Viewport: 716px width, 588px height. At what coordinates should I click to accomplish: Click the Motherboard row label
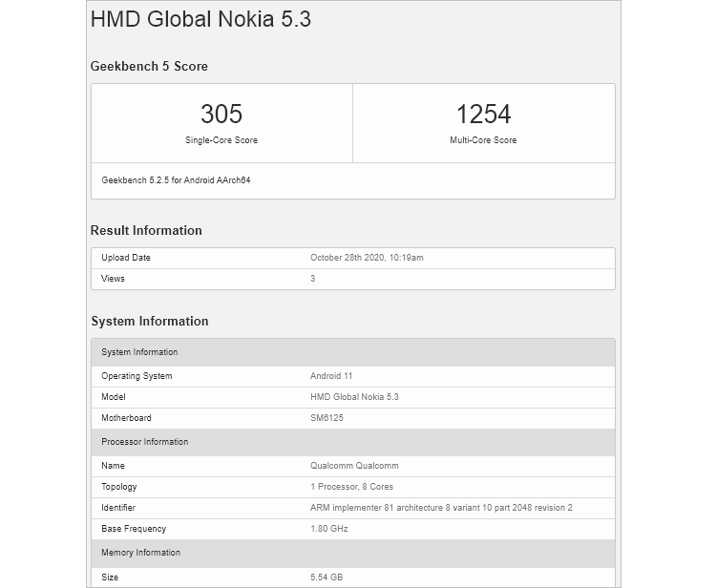click(126, 418)
